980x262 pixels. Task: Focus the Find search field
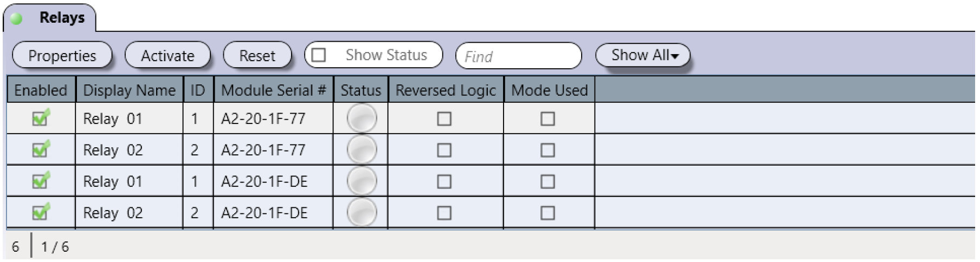pos(519,56)
